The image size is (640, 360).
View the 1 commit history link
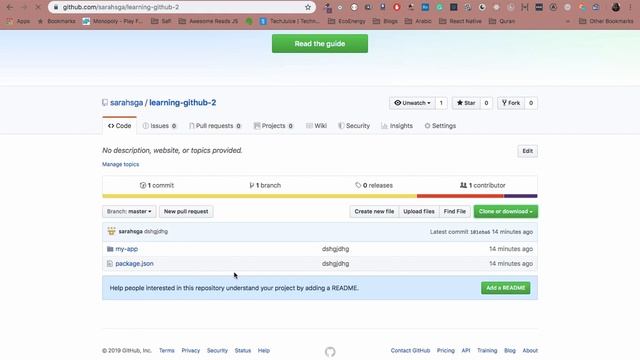click(157, 185)
